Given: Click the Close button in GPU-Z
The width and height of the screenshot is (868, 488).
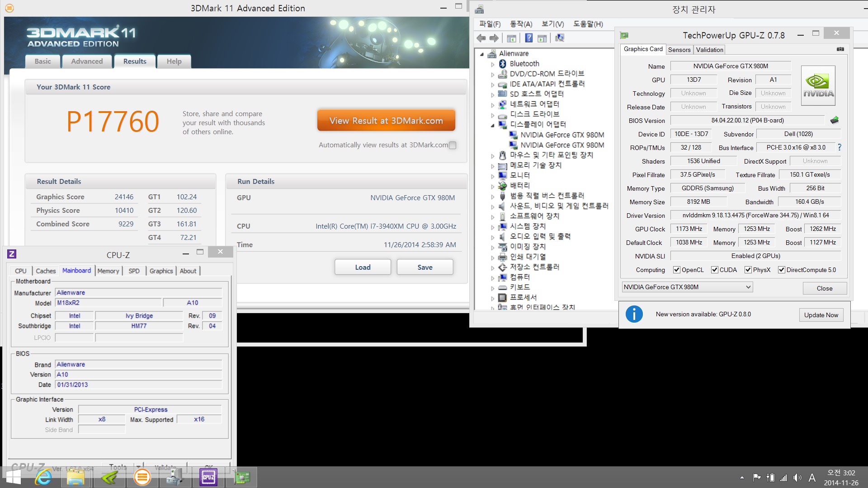Looking at the screenshot, I should click(824, 288).
